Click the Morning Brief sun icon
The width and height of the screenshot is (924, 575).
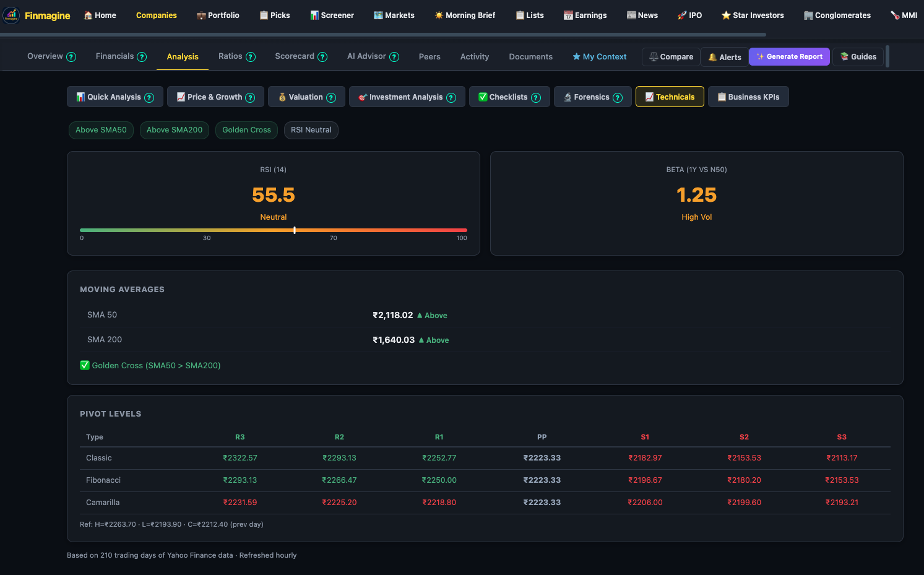point(439,14)
